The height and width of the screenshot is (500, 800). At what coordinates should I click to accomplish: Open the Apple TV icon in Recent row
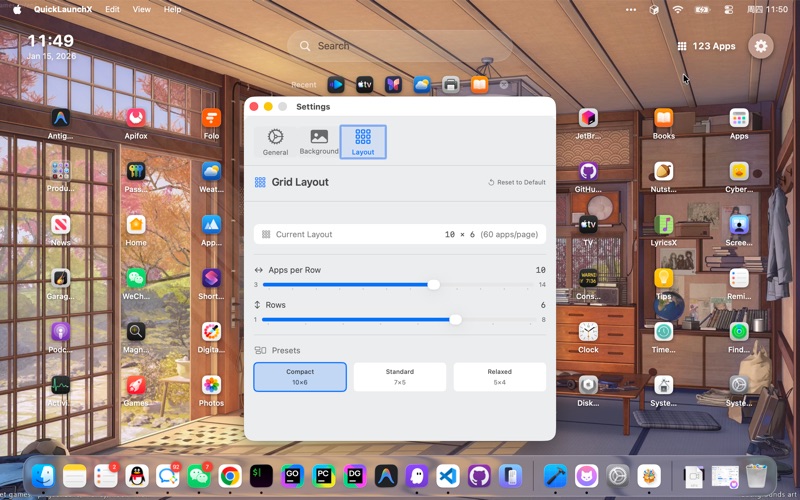(365, 85)
